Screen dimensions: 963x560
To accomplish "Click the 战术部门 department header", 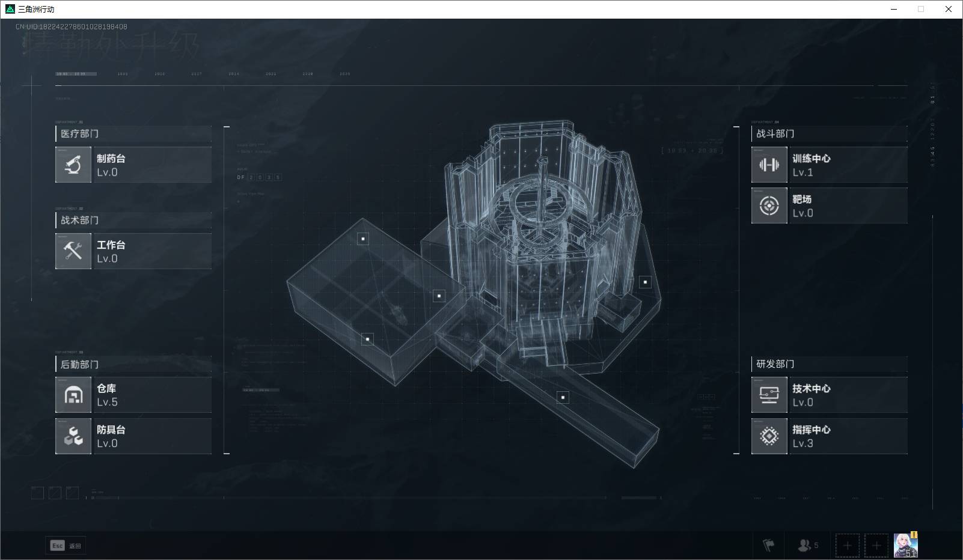I will click(133, 220).
